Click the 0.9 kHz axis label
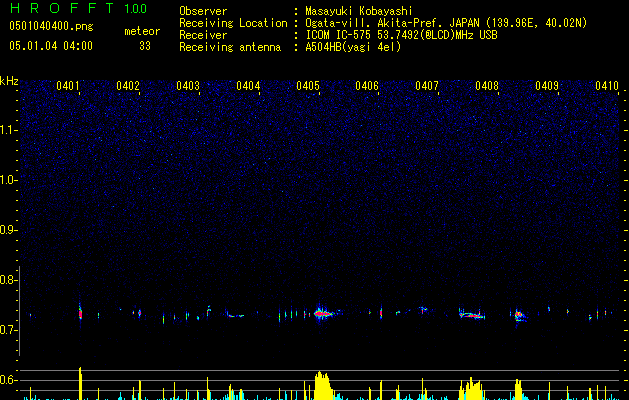 point(9,230)
